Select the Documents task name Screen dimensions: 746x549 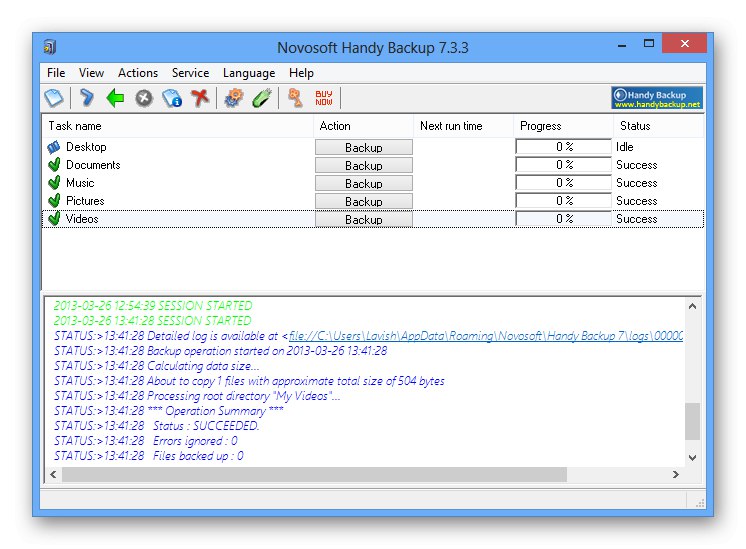pos(93,165)
